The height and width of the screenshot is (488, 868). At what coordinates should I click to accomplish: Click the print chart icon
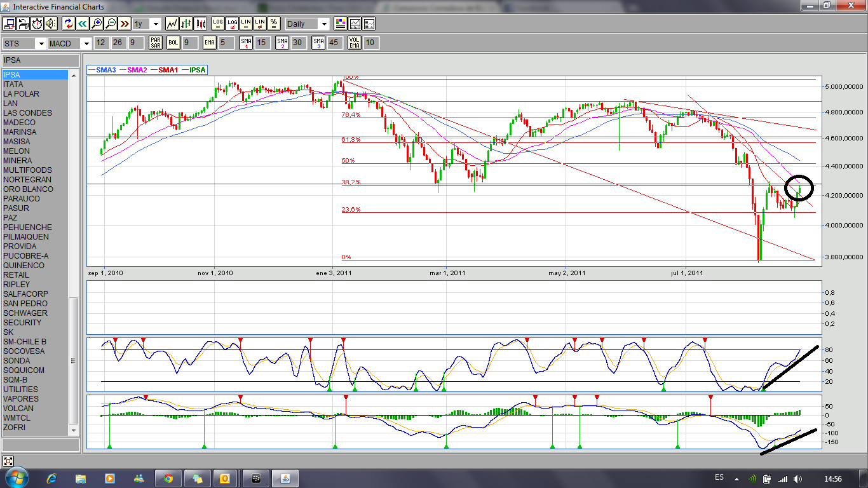coord(24,24)
